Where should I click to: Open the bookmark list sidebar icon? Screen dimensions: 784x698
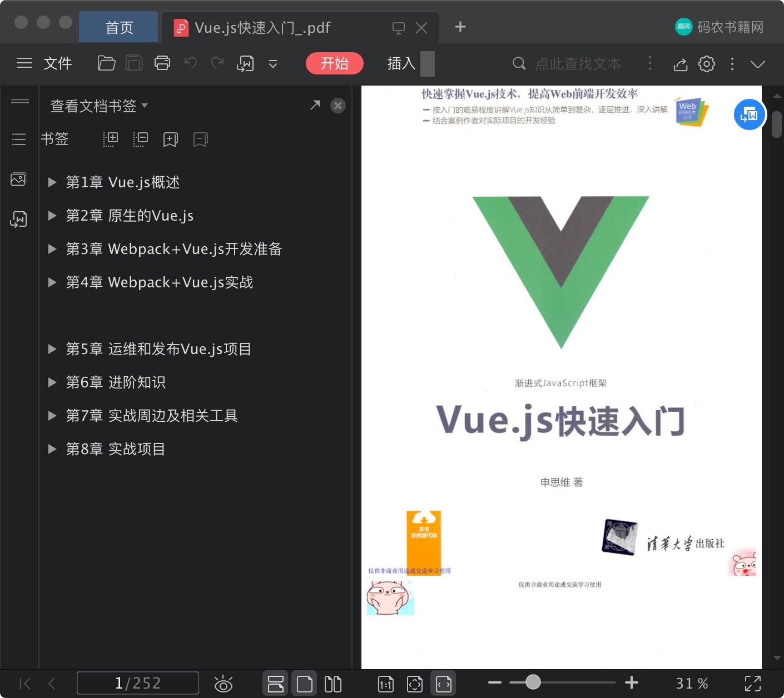pyautogui.click(x=19, y=139)
